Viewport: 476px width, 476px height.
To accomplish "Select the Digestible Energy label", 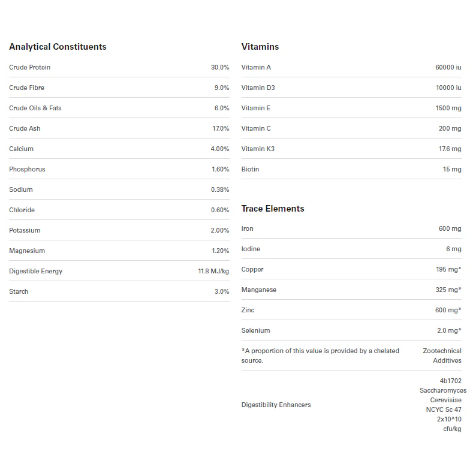I will [36, 271].
